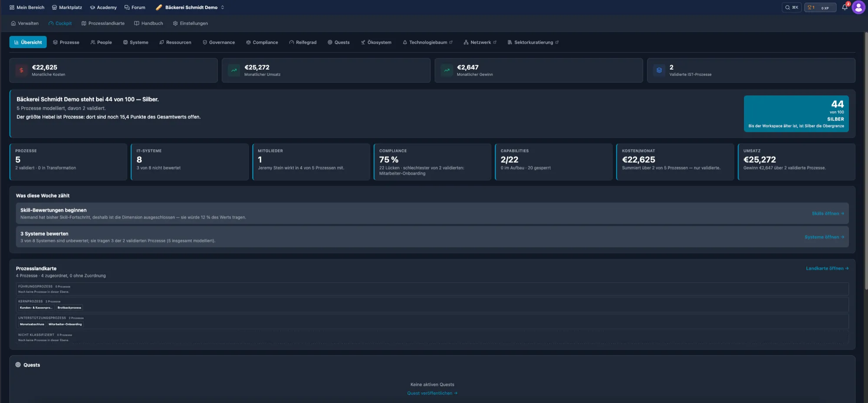Open the Marktplatz menu item
The width and height of the screenshot is (868, 403).
pyautogui.click(x=67, y=7)
